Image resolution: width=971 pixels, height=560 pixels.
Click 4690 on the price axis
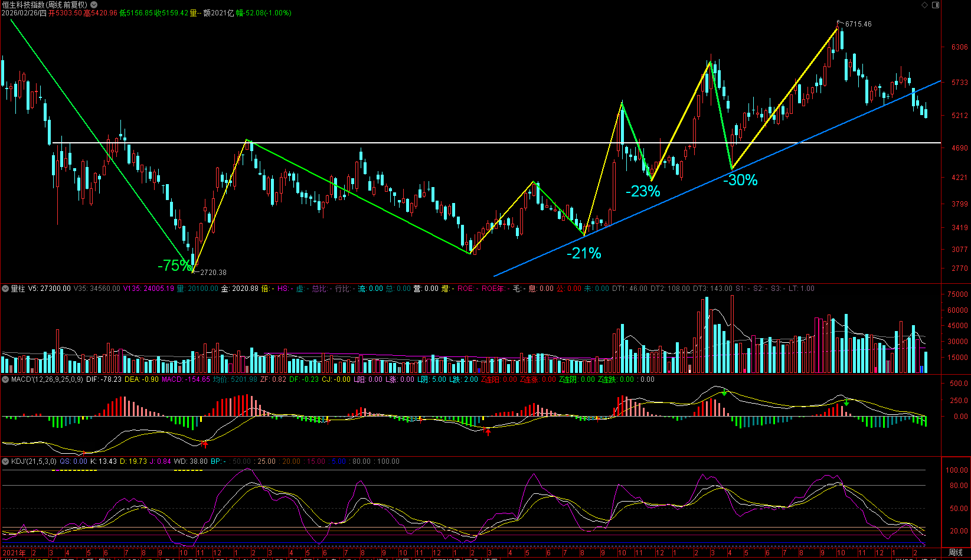tap(959, 148)
